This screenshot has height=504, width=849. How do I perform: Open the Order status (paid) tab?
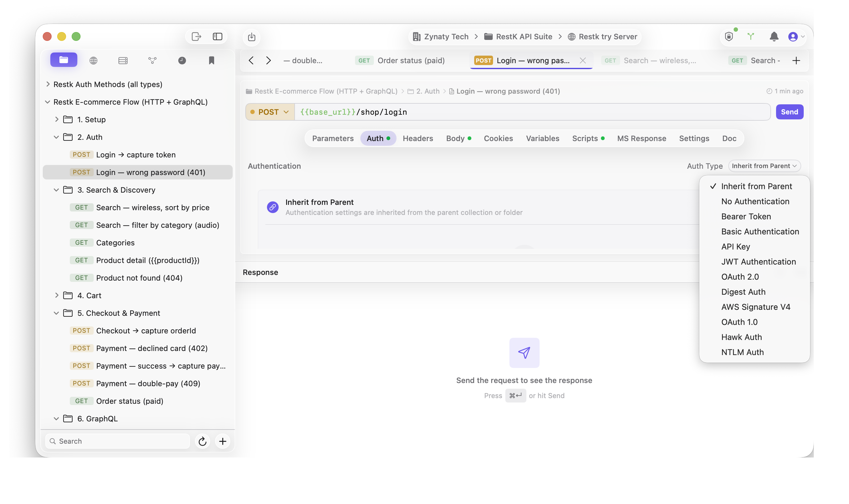[400, 60]
